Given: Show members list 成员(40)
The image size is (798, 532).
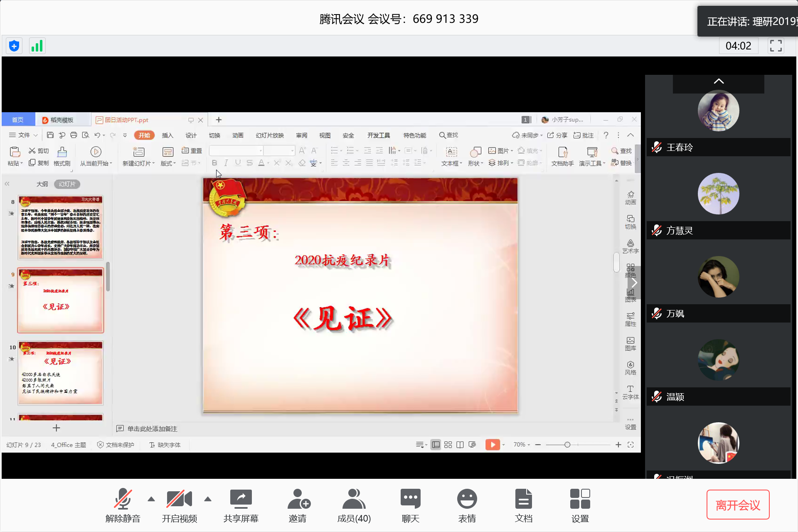Looking at the screenshot, I should click(x=354, y=505).
